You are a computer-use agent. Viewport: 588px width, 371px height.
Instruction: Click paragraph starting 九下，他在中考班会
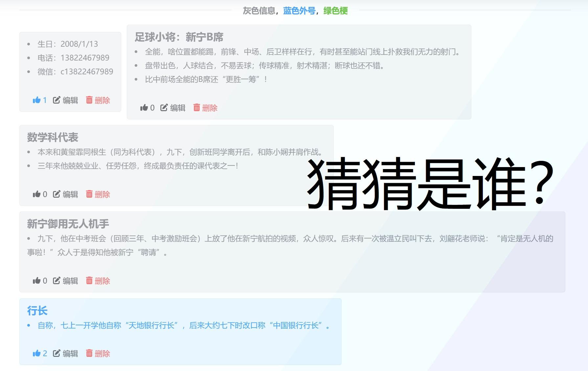pyautogui.click(x=290, y=245)
